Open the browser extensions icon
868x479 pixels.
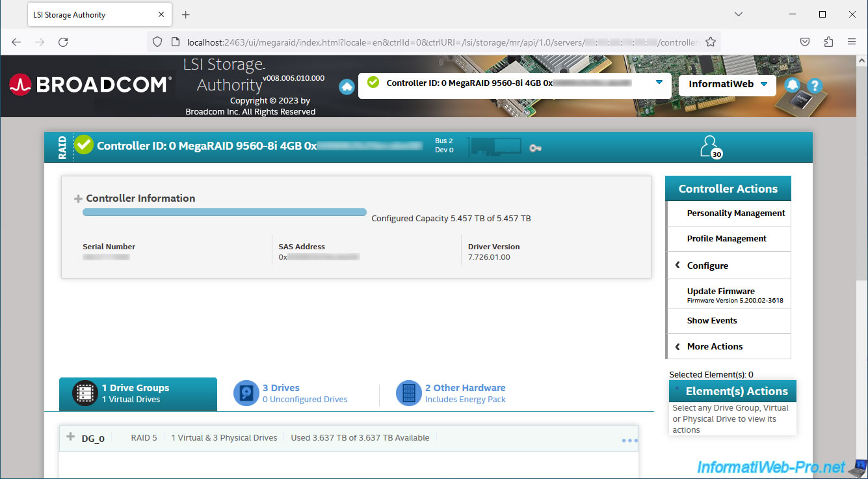(x=828, y=42)
